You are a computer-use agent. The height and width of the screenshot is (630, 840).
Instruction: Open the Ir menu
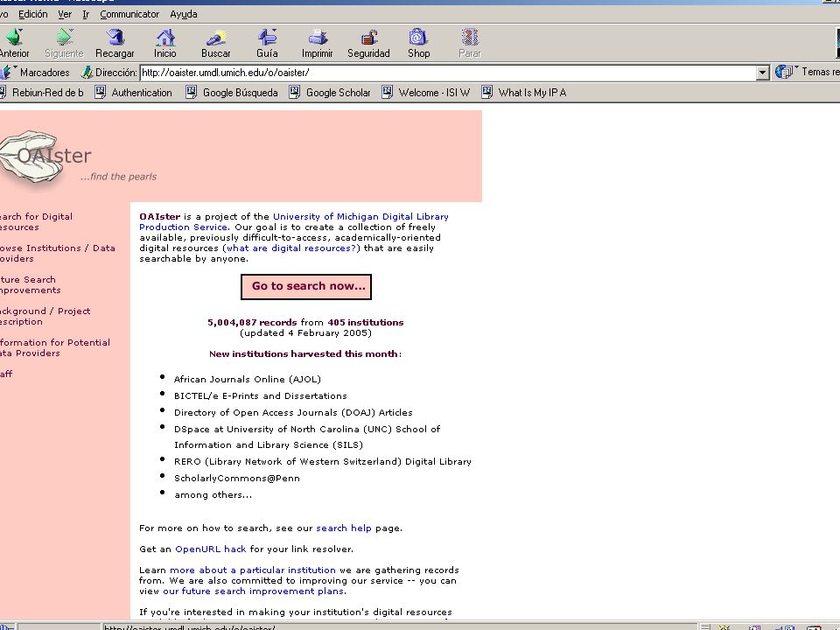[86, 15]
